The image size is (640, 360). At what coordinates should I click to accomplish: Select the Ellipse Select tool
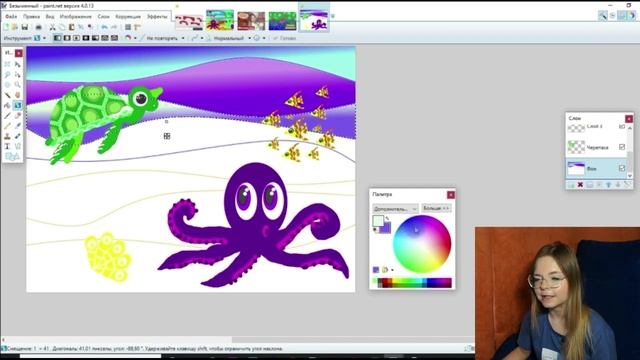7,84
